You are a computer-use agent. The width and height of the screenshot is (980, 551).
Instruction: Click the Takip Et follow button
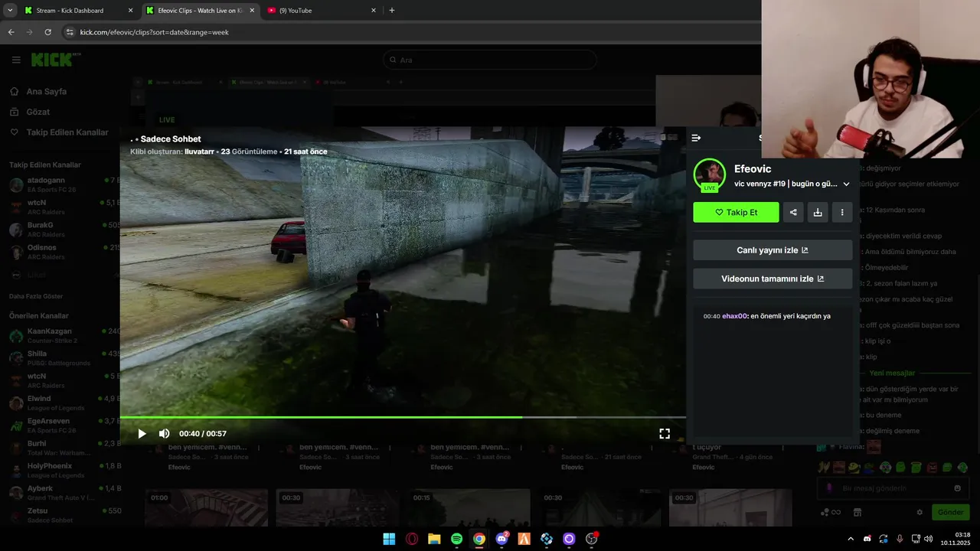(736, 213)
